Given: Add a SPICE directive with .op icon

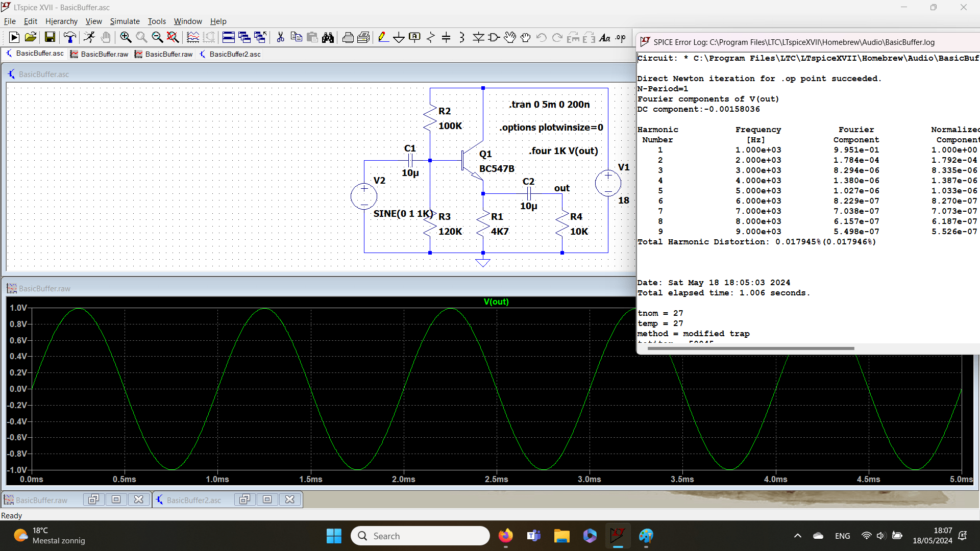Looking at the screenshot, I should pos(621,37).
